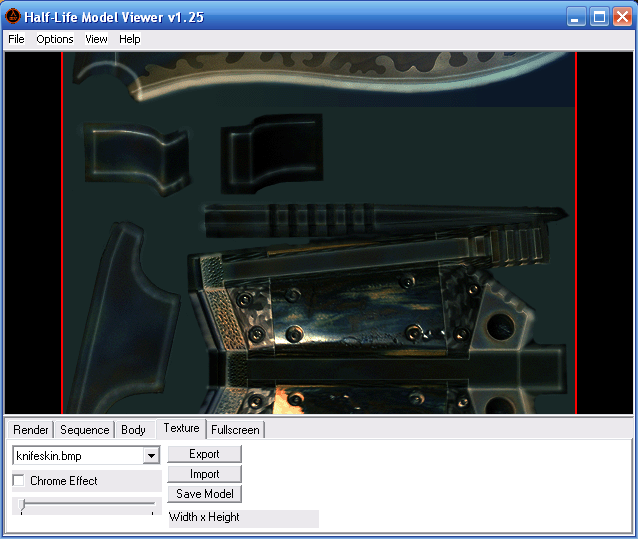This screenshot has height=539, width=638.
Task: Open the View menu
Action: pyautogui.click(x=96, y=39)
